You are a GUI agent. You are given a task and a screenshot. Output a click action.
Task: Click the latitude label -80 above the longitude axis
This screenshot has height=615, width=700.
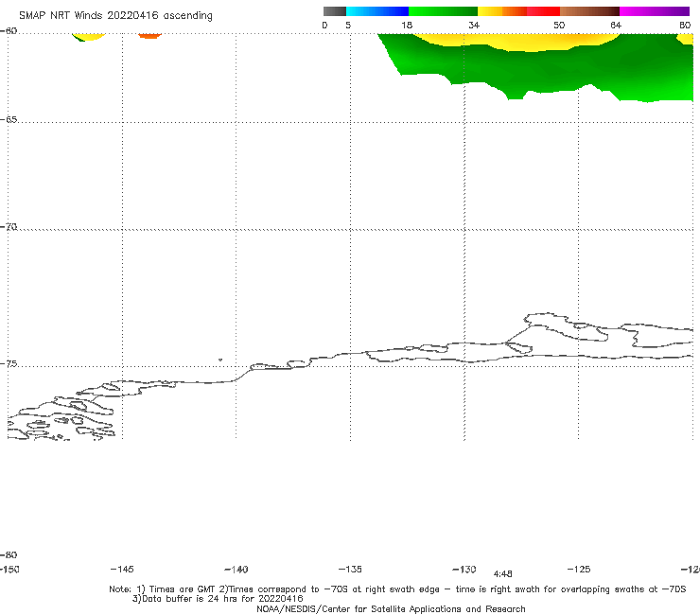tap(9, 554)
